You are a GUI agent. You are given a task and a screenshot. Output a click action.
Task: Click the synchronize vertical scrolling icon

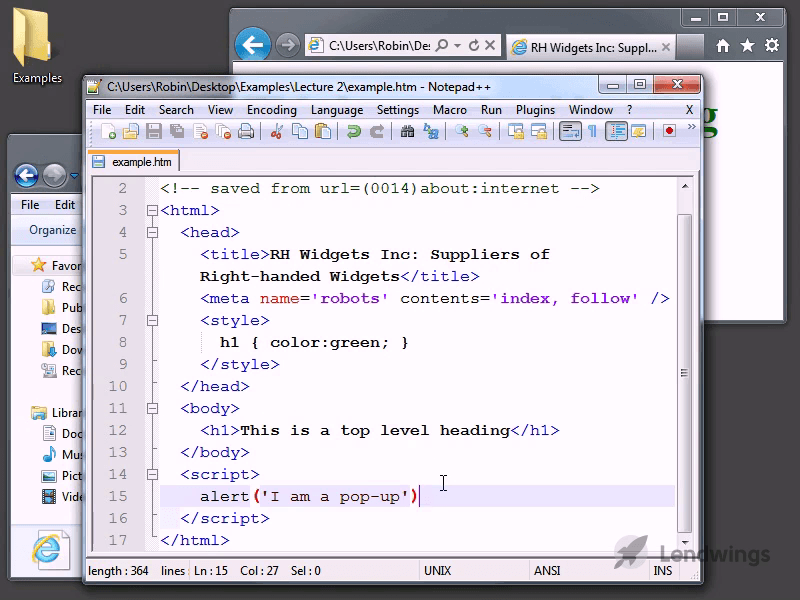click(x=515, y=132)
